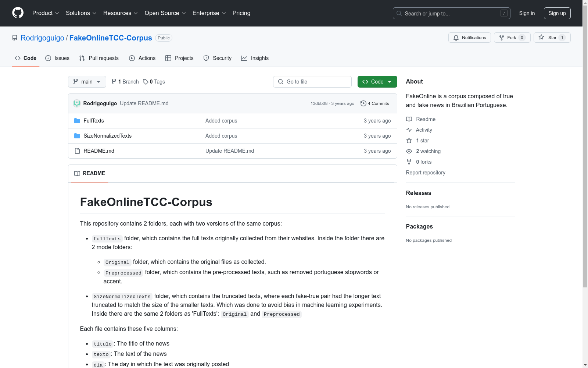View the 4 Commits history

click(375, 103)
